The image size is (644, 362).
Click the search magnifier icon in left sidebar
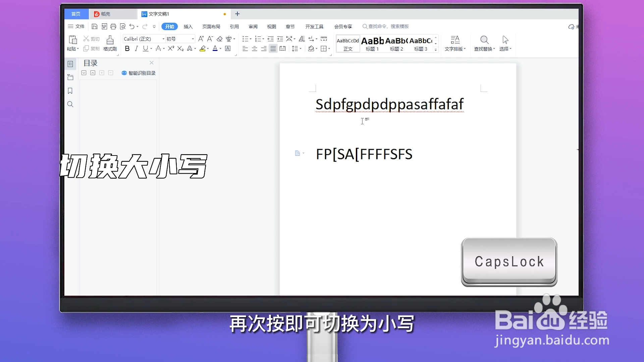[x=70, y=104]
